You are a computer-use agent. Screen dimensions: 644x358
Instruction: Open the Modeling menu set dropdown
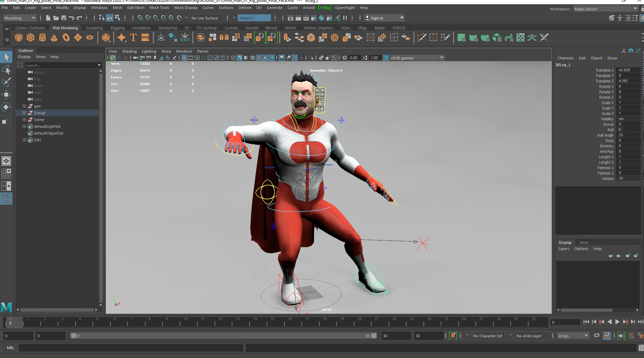(x=19, y=18)
